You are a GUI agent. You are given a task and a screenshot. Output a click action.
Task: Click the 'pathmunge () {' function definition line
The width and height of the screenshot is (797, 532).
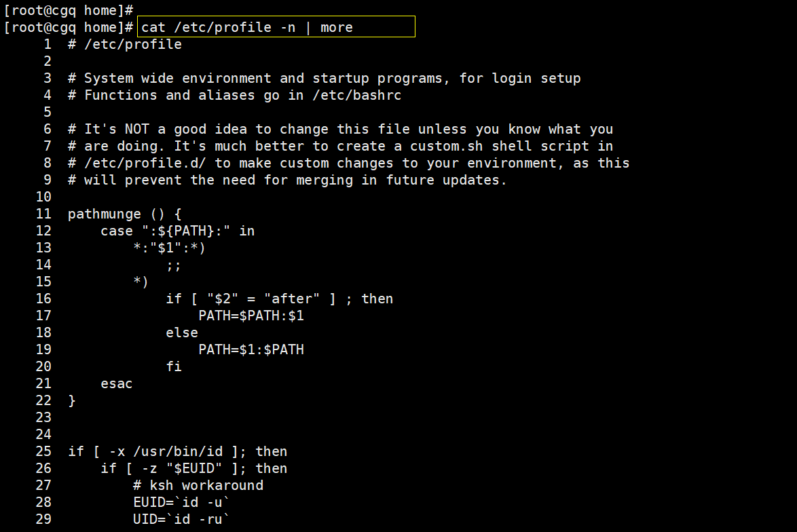click(x=125, y=214)
